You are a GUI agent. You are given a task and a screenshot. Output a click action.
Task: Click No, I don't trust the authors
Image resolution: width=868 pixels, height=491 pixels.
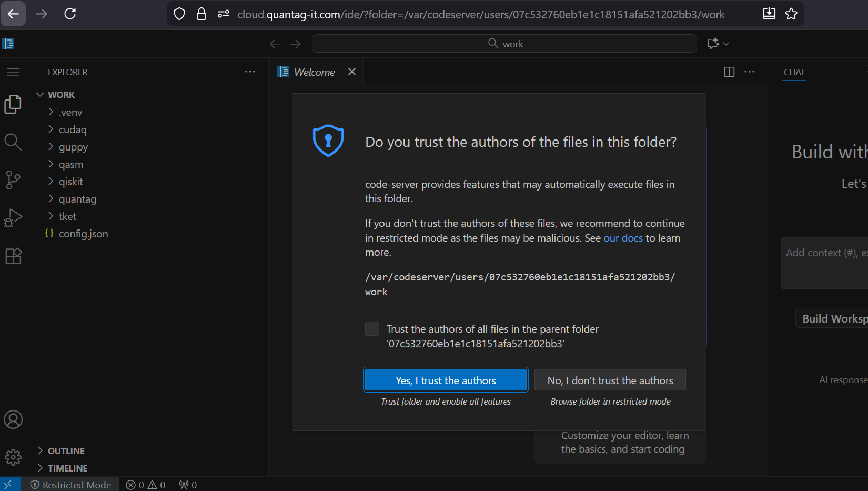pos(610,380)
